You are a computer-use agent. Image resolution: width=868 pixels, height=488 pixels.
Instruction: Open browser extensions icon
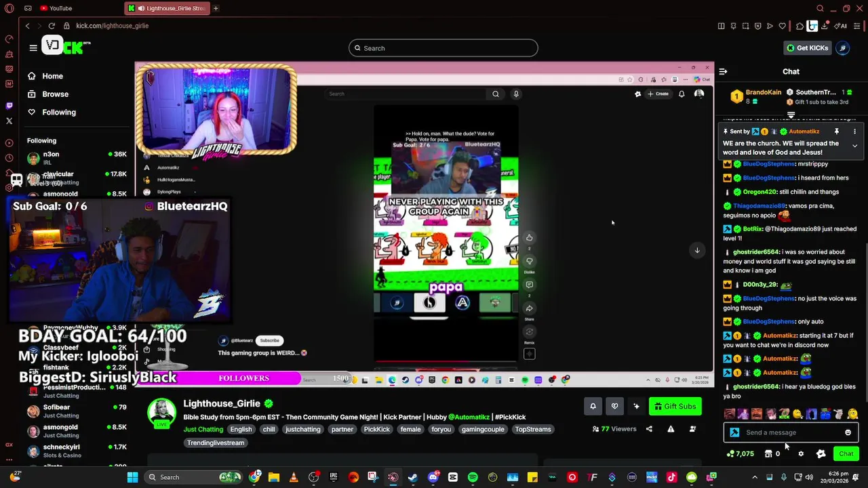pyautogui.click(x=800, y=26)
